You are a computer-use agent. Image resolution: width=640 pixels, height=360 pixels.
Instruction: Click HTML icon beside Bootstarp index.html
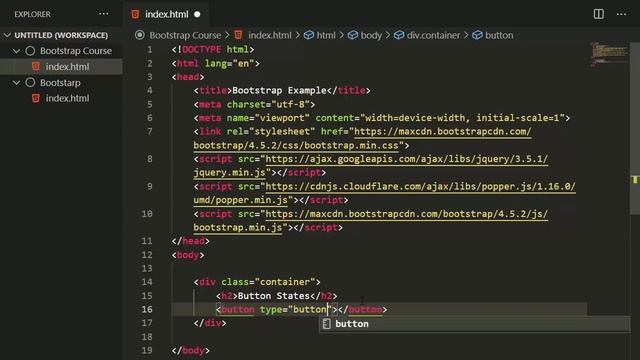coord(36,98)
